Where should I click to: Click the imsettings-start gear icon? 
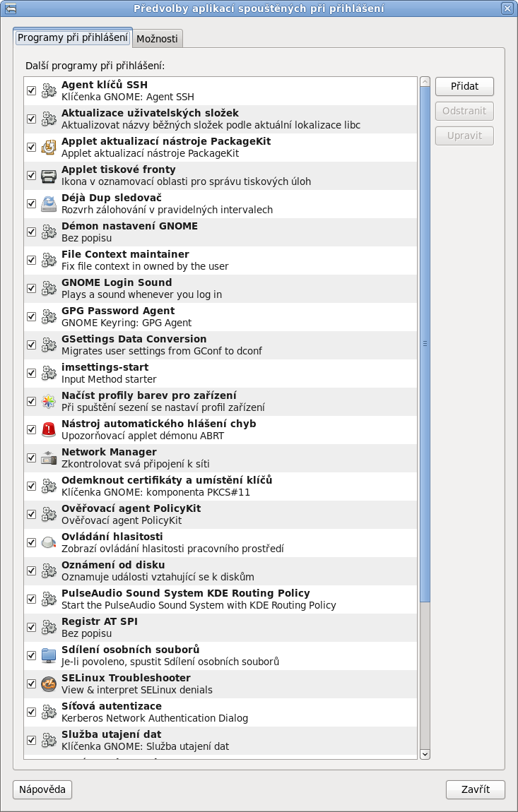[x=49, y=373]
